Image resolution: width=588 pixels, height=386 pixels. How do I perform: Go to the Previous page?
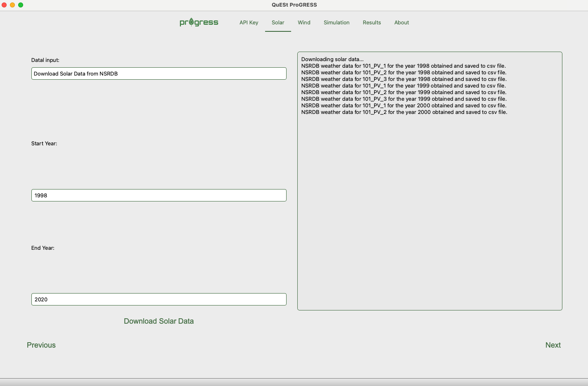[41, 345]
